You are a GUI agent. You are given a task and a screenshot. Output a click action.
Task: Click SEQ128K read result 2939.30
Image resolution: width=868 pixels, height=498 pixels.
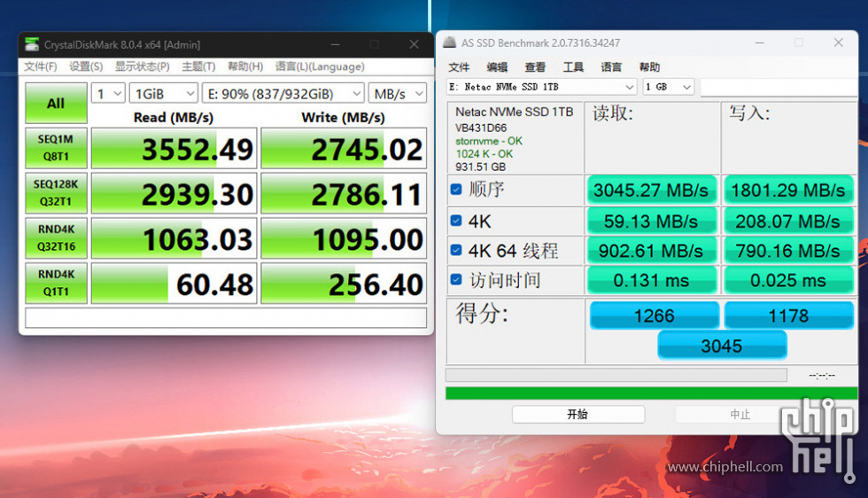[174, 193]
